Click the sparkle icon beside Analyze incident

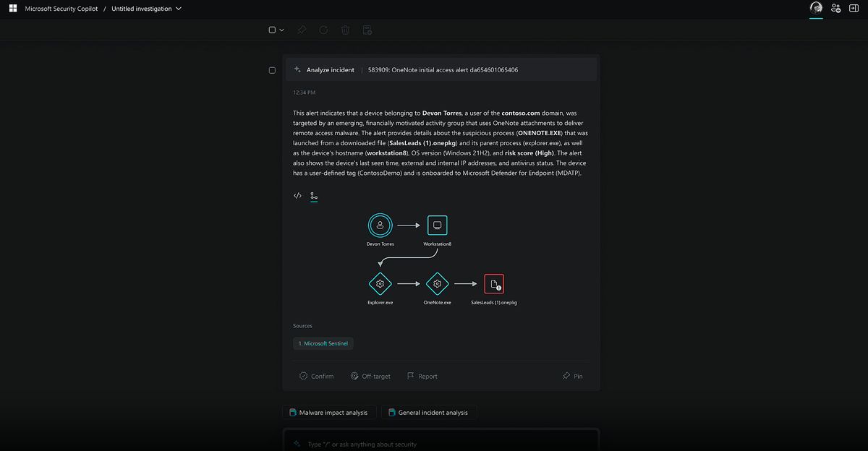coord(297,70)
